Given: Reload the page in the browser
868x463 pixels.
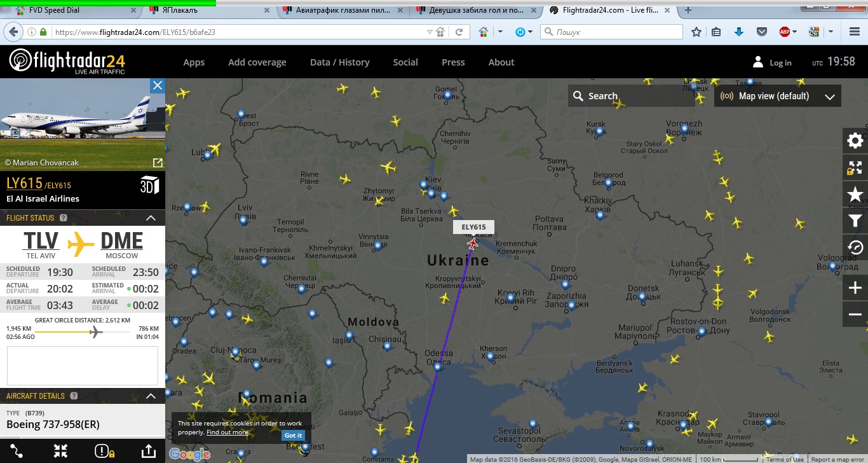Looking at the screenshot, I should click(459, 32).
